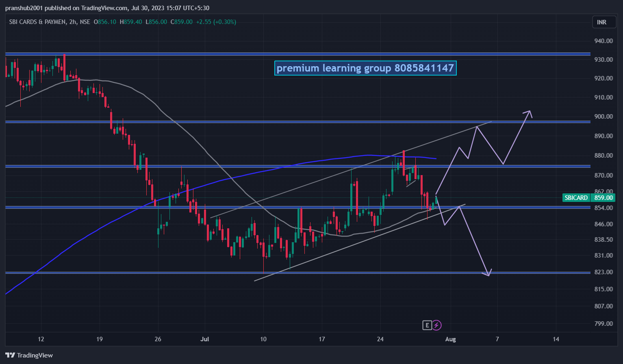
Task: Click the 17 date axis label
Action: 322,339
